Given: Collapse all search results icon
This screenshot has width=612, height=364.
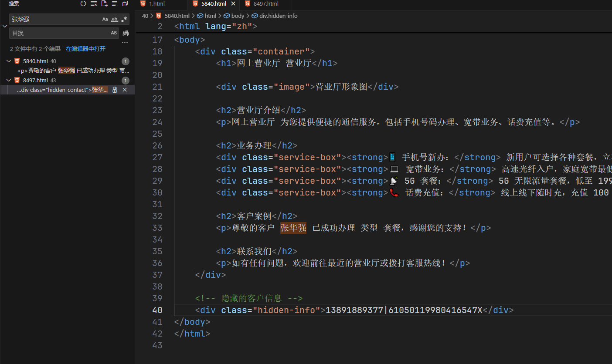Looking at the screenshot, I should 125,3.
